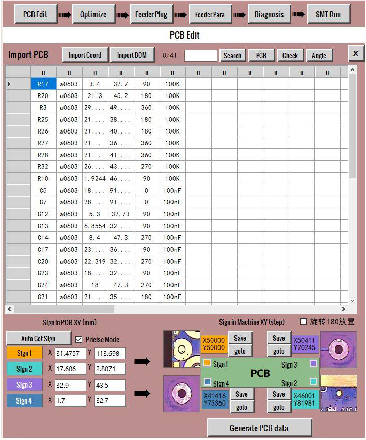Click the Sign3 camera thumbnail
The image size is (366, 440).
point(339,349)
